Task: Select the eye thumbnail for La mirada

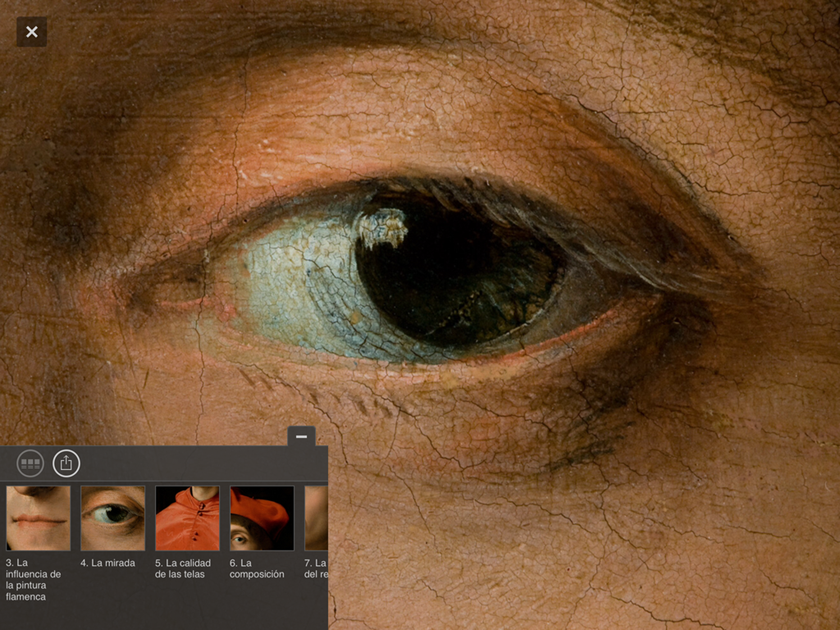Action: click(113, 518)
